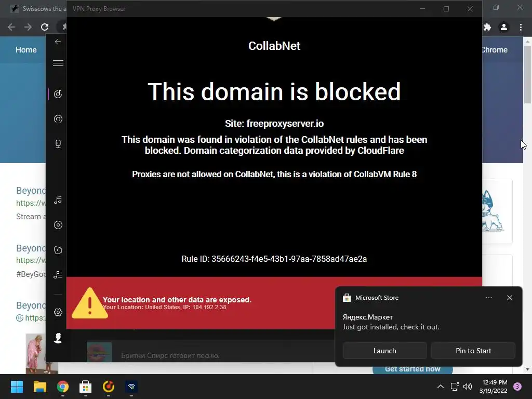The height and width of the screenshot is (399, 532).
Task: Click the album thumbnail beside Бритни Спирс
Action: click(x=99, y=352)
